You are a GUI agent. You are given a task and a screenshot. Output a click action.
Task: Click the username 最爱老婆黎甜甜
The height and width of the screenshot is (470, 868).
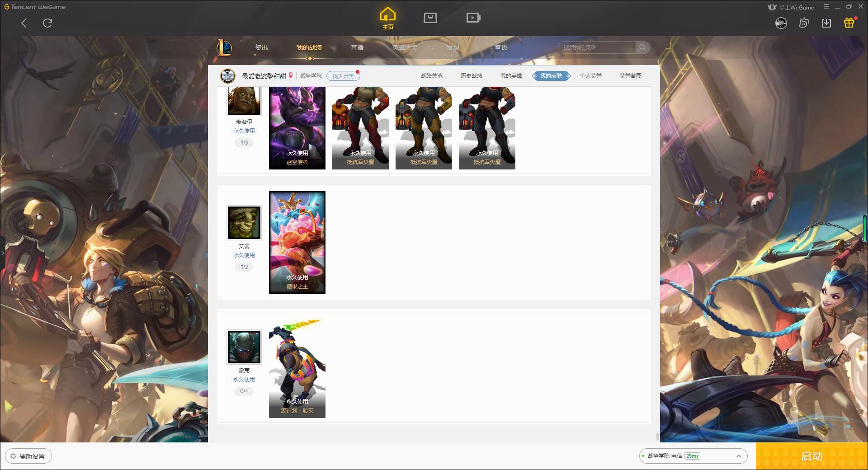[x=264, y=76]
